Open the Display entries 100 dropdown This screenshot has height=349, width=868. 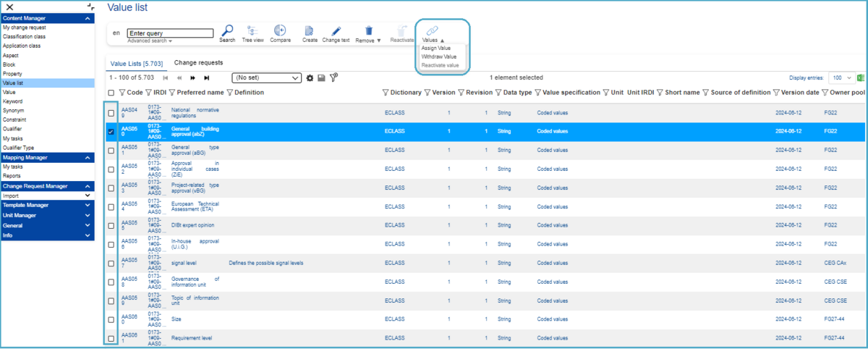[841, 77]
